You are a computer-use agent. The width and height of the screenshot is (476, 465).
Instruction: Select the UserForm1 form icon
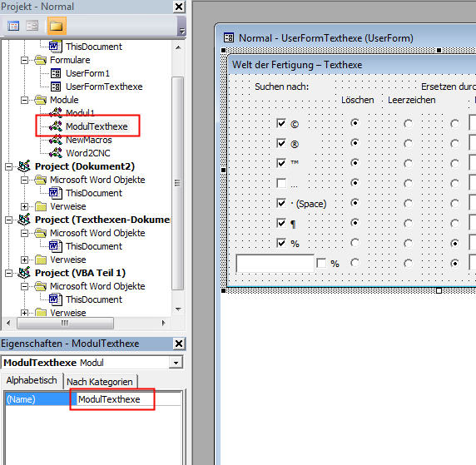(x=56, y=73)
